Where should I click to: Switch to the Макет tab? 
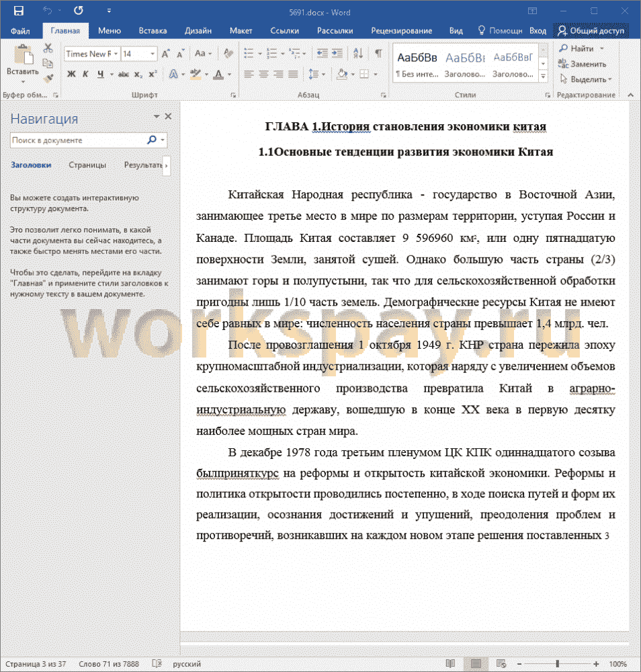241,31
